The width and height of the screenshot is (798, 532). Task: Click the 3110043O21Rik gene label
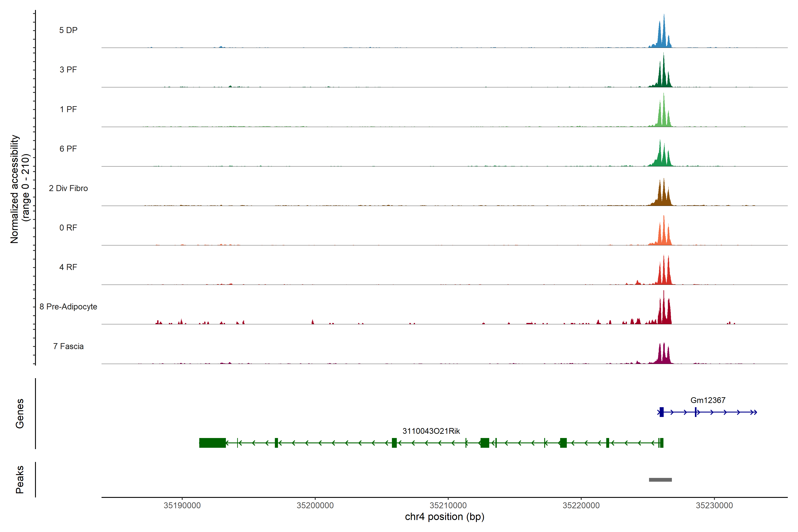coord(431,431)
